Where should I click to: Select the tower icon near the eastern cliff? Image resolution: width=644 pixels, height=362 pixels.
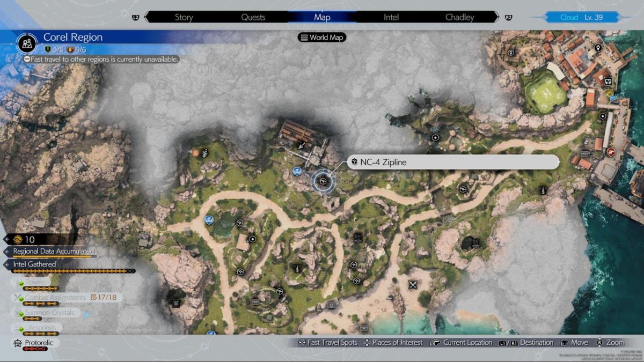tap(543, 190)
